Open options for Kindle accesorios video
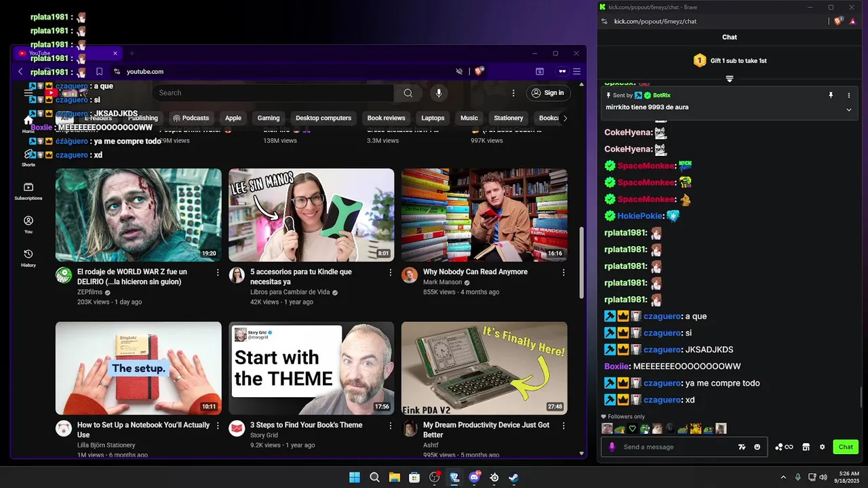868x488 pixels. click(390, 272)
